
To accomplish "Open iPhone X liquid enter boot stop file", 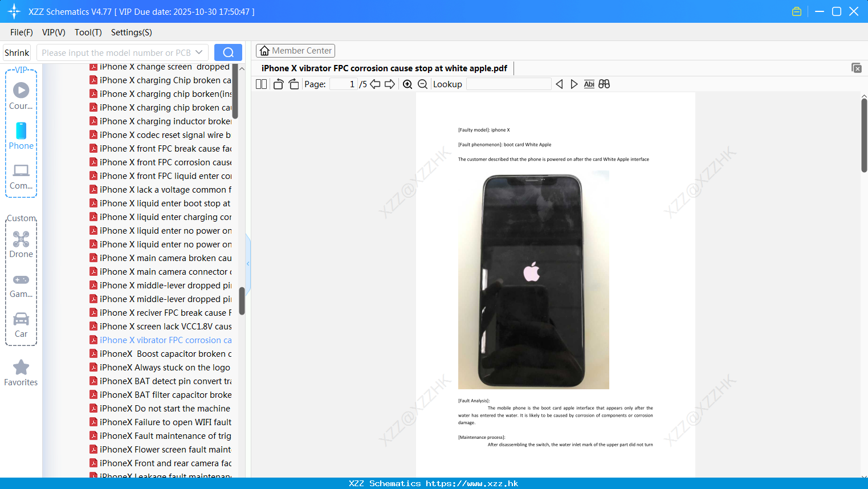I will click(161, 203).
